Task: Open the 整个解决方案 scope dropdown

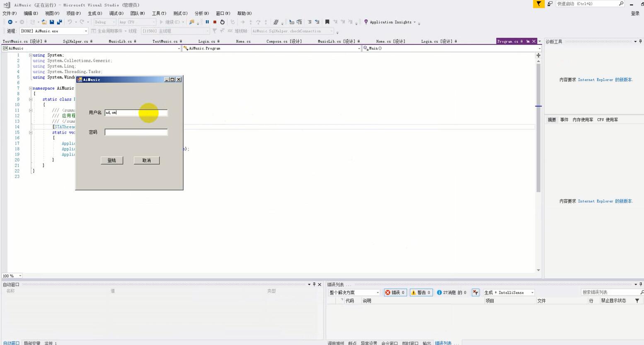Action: click(354, 292)
